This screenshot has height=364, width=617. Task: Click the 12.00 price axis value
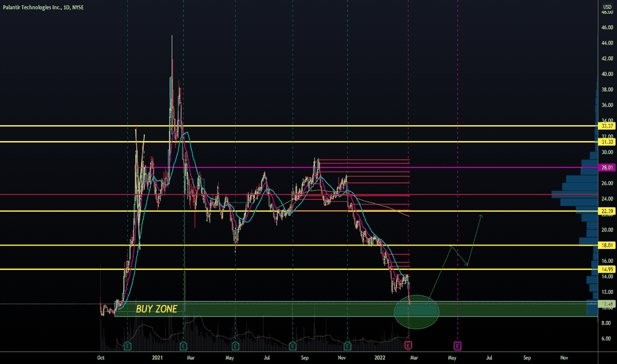click(607, 292)
